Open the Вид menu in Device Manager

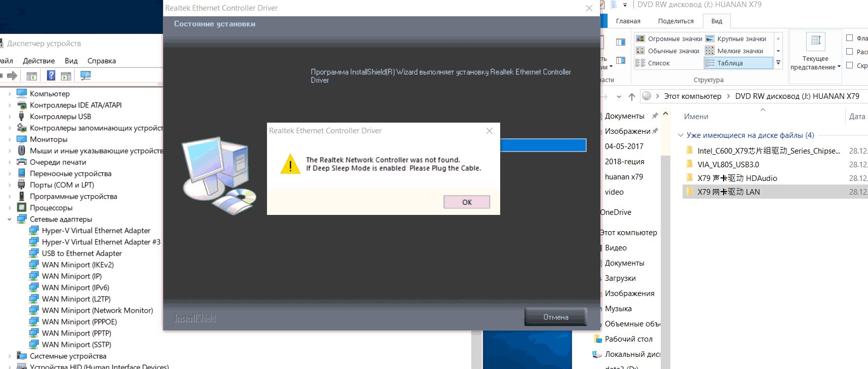tap(71, 61)
